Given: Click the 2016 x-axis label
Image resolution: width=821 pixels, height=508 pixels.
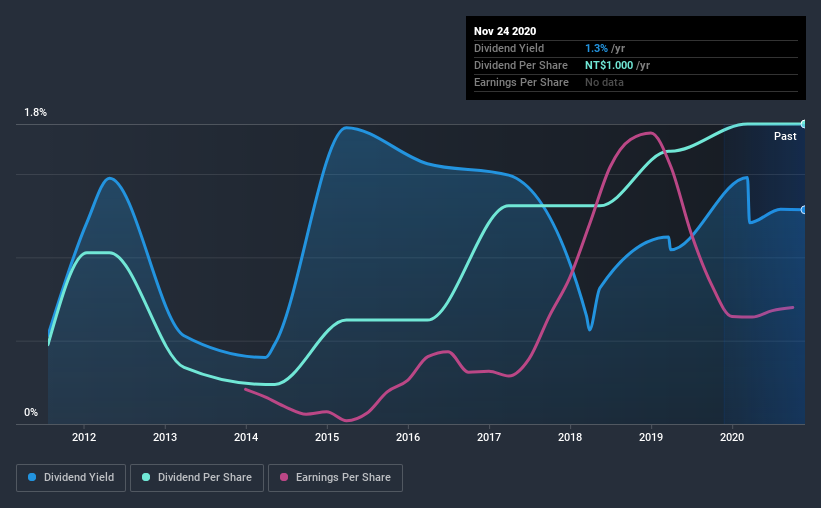Looking at the screenshot, I should point(408,437).
